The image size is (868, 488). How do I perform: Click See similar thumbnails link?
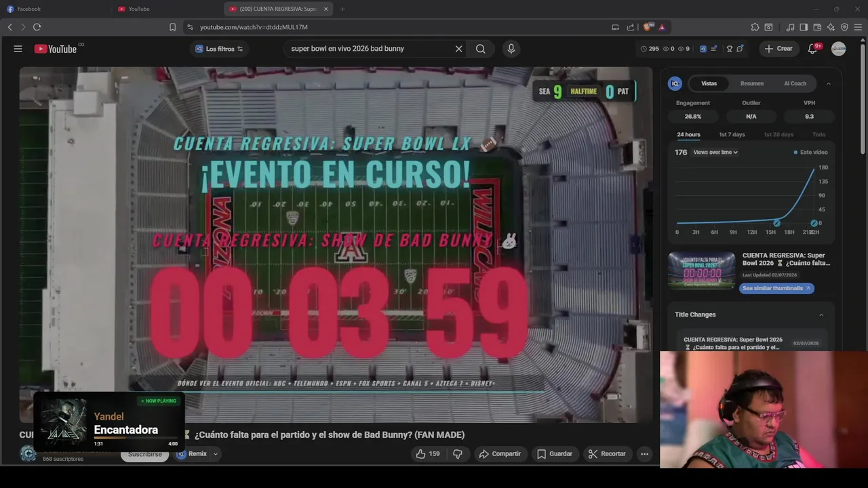[x=776, y=288]
